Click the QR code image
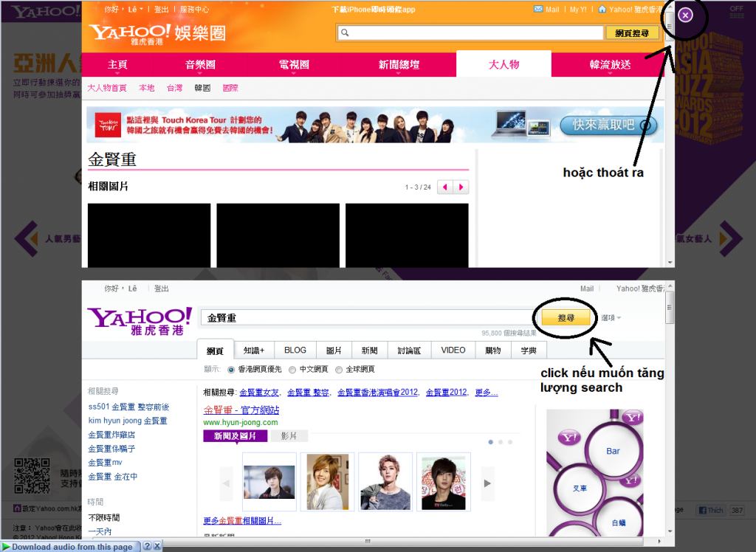Screen dimensions: 756x552 pyautogui.click(x=32, y=476)
